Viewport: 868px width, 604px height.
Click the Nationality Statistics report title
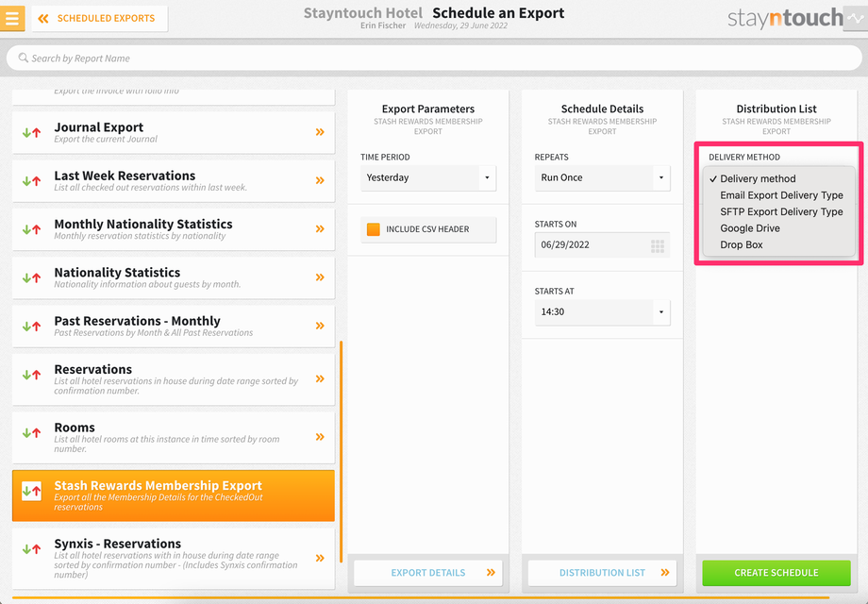[x=117, y=273]
